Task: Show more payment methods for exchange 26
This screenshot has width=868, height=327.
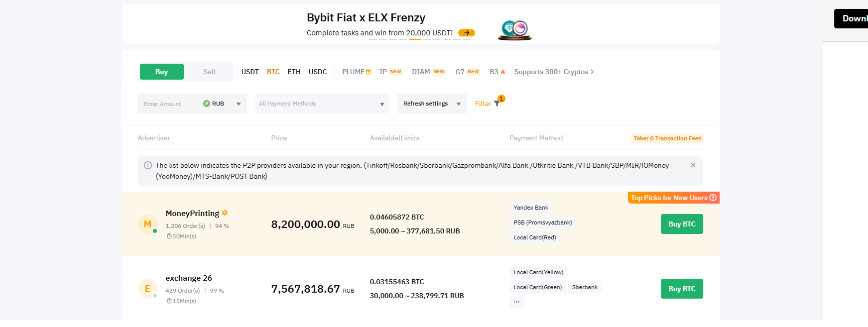Action: [516, 302]
